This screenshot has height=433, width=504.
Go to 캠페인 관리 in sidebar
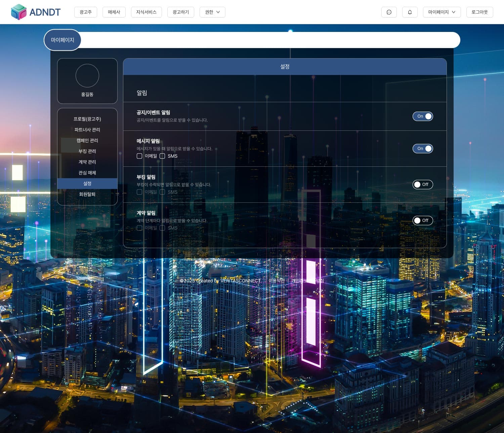87,141
